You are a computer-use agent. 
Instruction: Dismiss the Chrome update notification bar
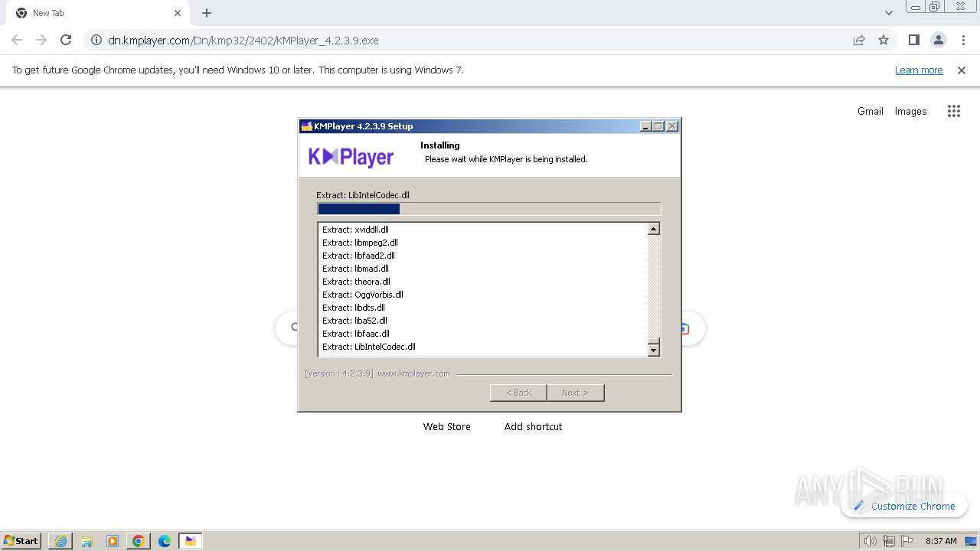pos(962,70)
